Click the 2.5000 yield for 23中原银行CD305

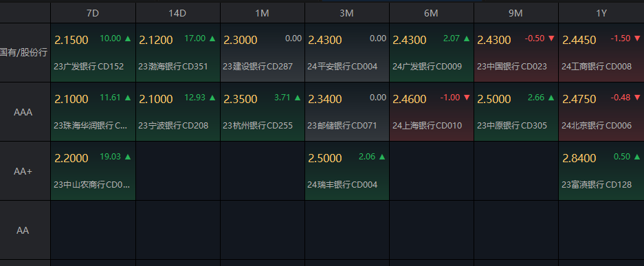(494, 100)
